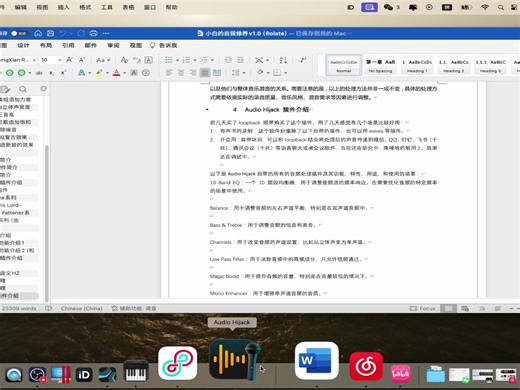Toggle the AutoSave switch
Viewport: 520px width, 390px height.
[x=19, y=33]
